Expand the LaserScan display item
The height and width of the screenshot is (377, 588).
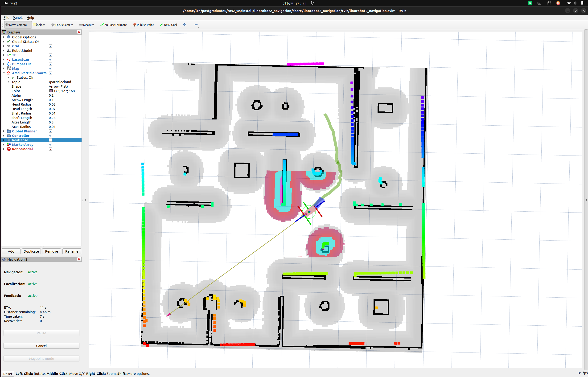point(4,59)
